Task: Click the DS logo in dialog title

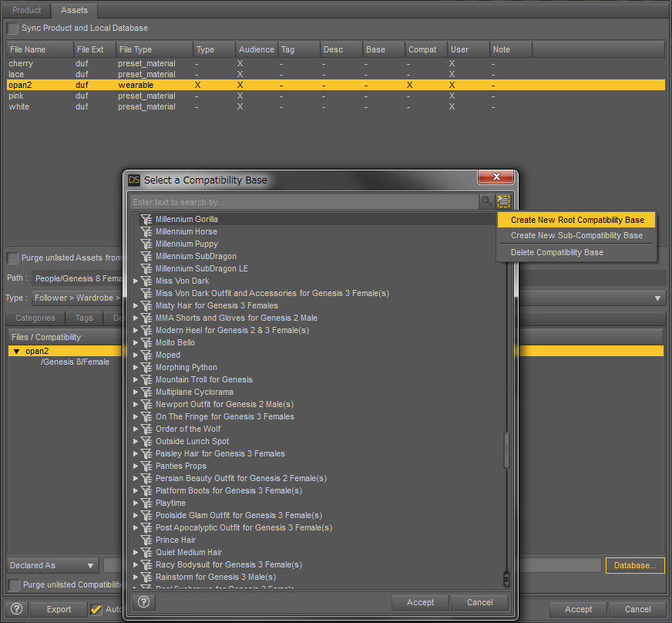Action: (x=134, y=180)
